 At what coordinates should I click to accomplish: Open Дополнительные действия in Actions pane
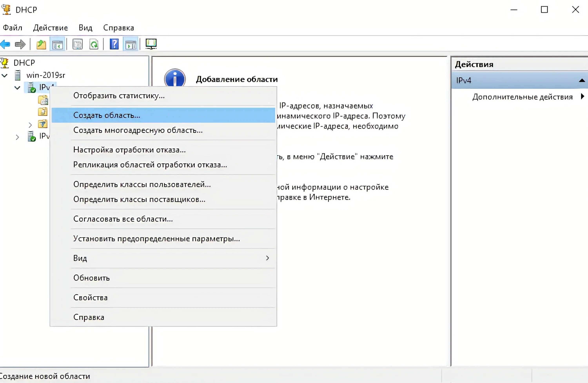pos(522,97)
